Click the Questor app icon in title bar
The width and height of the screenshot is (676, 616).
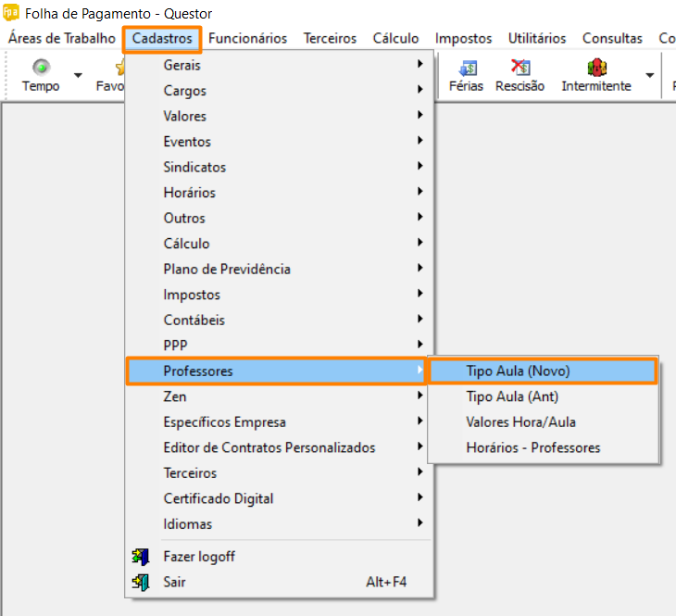(11, 14)
